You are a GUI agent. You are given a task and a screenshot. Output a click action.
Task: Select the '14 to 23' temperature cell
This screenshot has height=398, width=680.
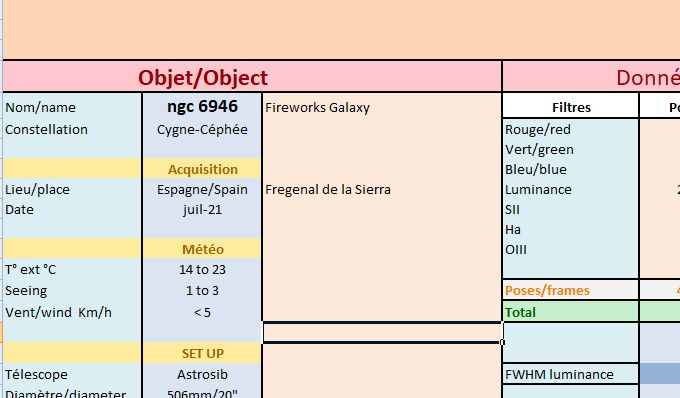202,269
